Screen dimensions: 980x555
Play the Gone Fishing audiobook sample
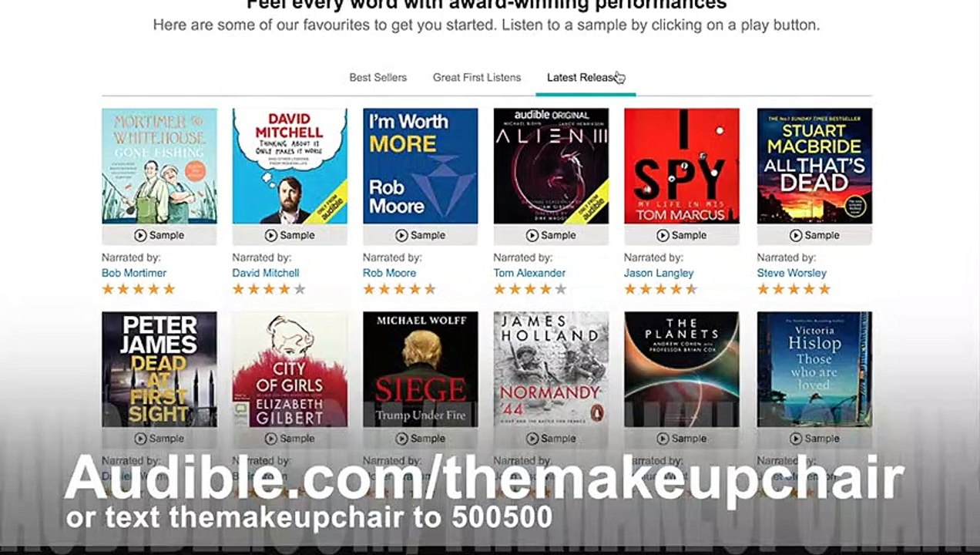(159, 235)
